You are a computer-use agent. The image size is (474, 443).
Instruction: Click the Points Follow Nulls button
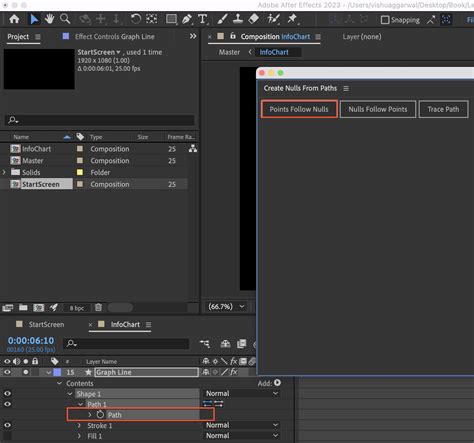[x=299, y=109]
